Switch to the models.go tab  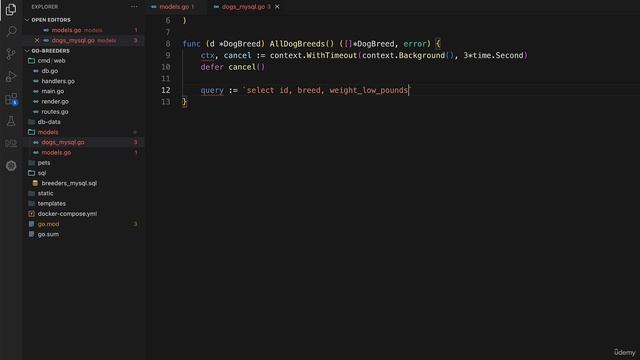click(173, 7)
